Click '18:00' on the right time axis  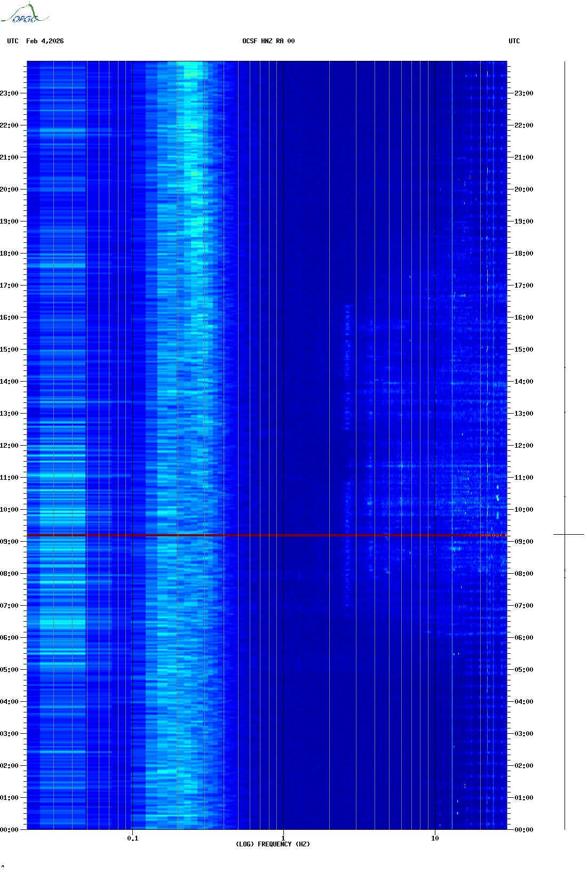(x=524, y=253)
